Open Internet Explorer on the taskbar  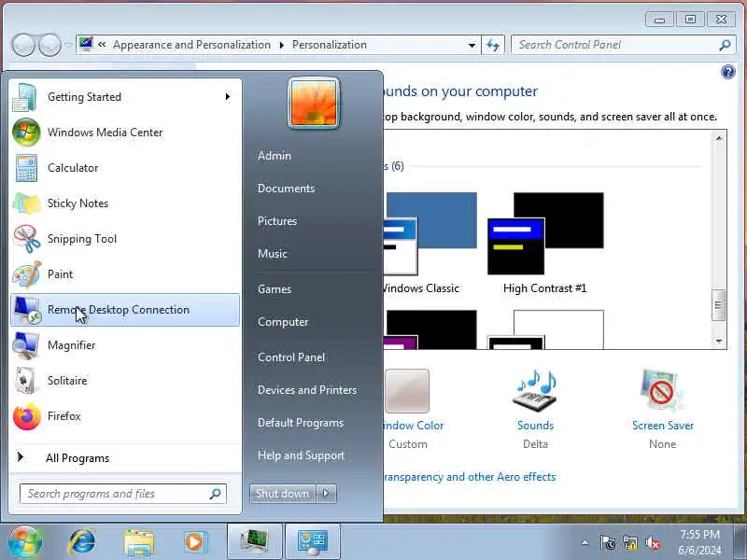click(x=82, y=542)
